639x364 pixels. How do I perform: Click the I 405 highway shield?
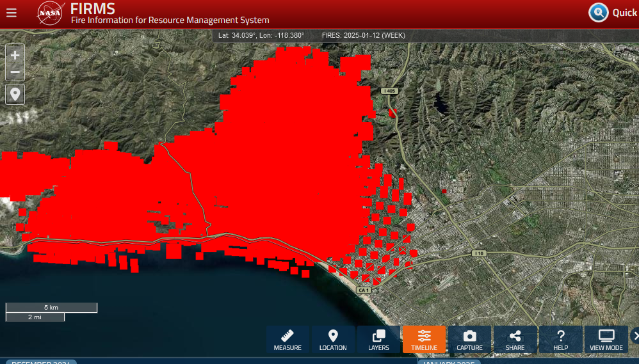tap(389, 91)
